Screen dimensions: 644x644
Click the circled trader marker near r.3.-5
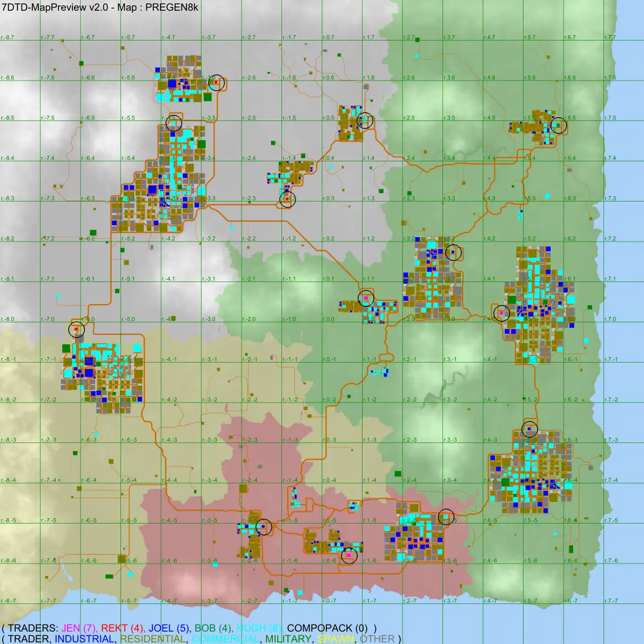[446, 516]
